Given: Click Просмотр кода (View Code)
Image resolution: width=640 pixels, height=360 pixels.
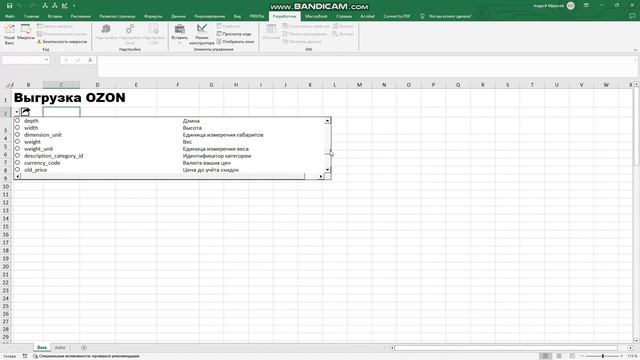Looking at the screenshot, I should (234, 34).
